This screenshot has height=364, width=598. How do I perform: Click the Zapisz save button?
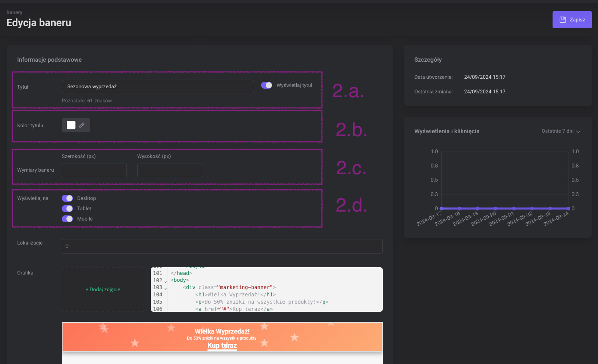(572, 20)
